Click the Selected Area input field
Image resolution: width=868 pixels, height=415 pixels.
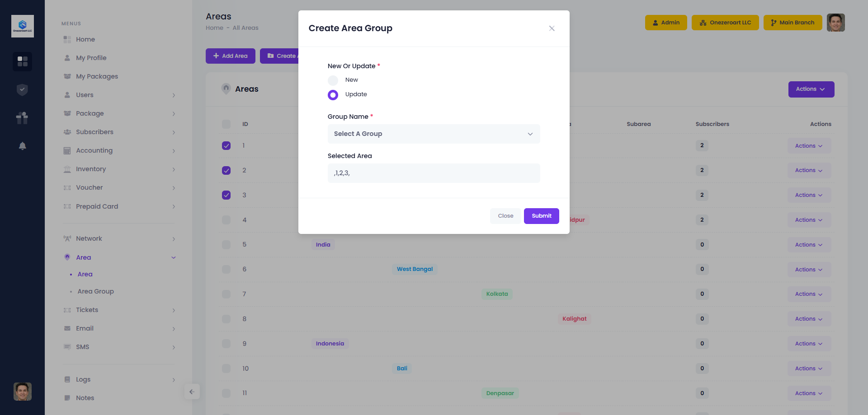pyautogui.click(x=434, y=173)
